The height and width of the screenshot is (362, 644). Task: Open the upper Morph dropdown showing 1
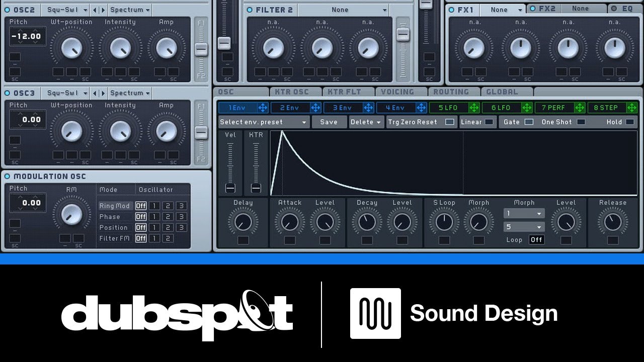pyautogui.click(x=524, y=214)
